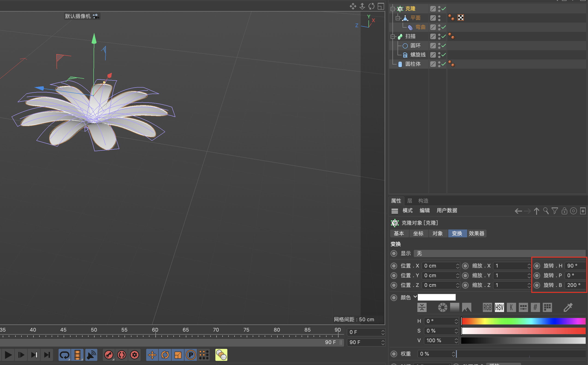
Task: Click the point level animation dots icon
Action: click(204, 355)
